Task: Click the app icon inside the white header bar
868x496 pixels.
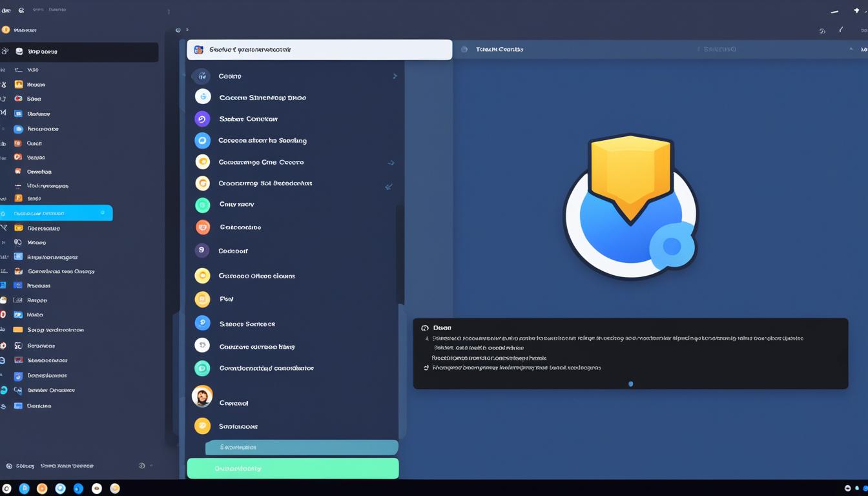Action: coord(199,50)
